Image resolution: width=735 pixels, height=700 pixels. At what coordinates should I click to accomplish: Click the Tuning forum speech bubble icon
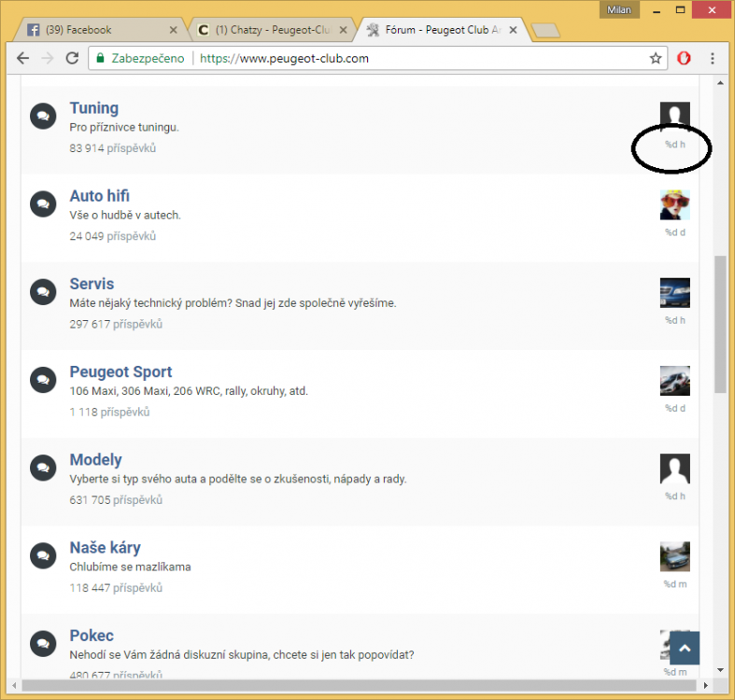point(43,116)
